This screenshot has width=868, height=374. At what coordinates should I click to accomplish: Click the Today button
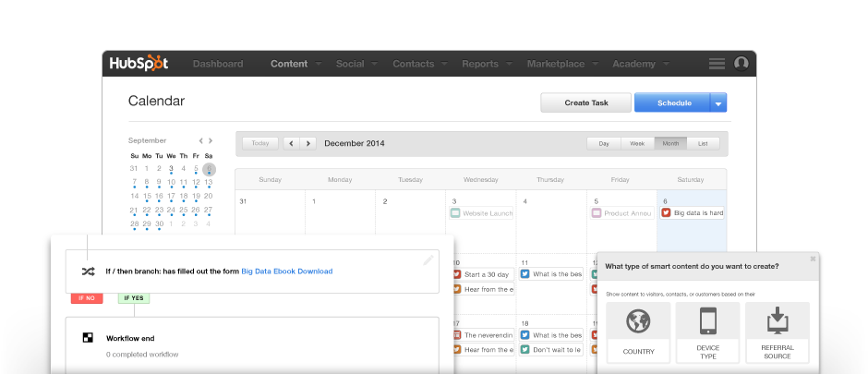(x=260, y=143)
